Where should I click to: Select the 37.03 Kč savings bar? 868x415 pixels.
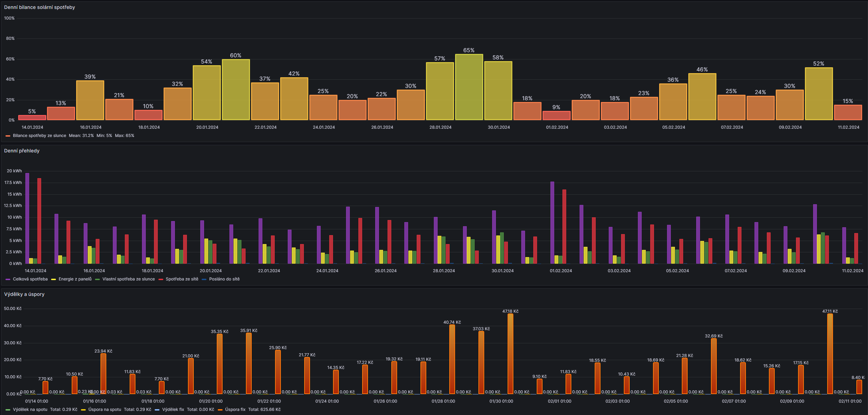coord(481,362)
